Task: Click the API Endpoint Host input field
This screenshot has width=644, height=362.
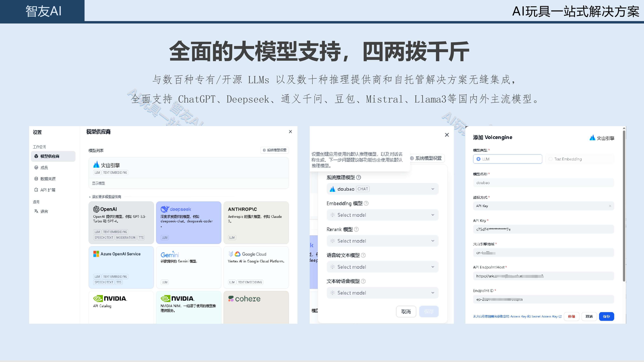Action: (x=544, y=276)
